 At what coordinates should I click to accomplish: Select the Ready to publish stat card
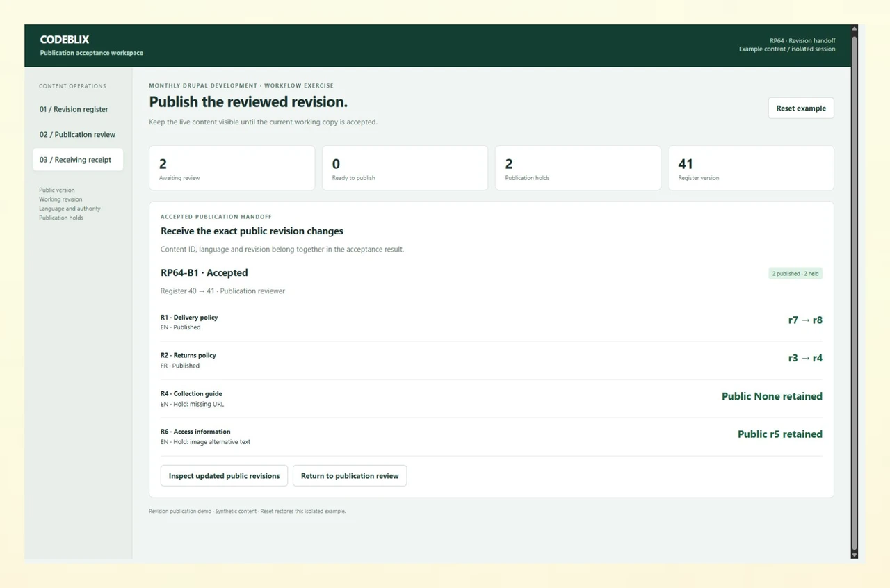(405, 168)
